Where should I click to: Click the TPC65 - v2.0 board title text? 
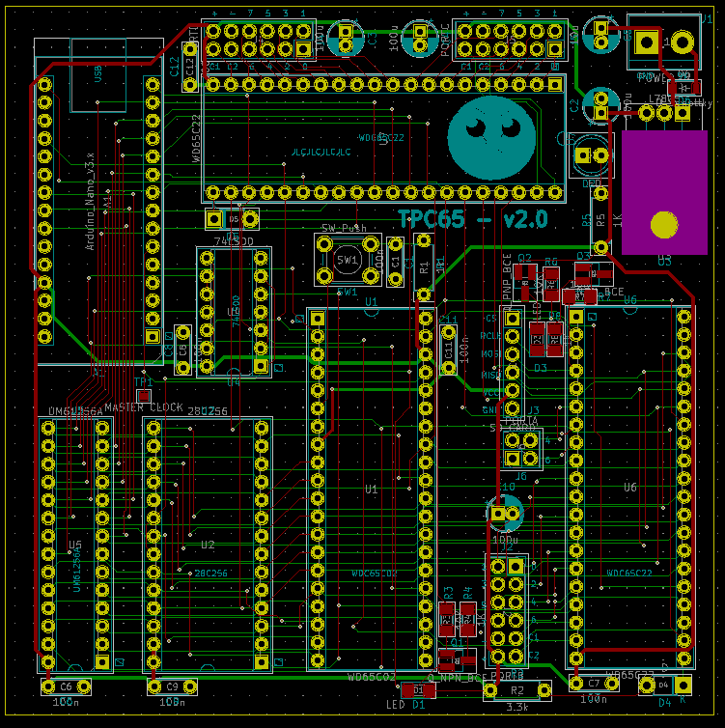point(473,218)
